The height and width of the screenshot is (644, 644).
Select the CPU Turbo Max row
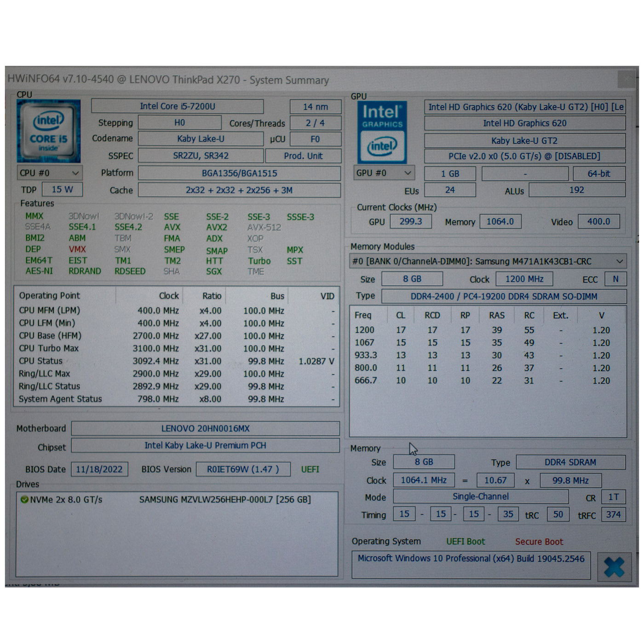click(177, 348)
